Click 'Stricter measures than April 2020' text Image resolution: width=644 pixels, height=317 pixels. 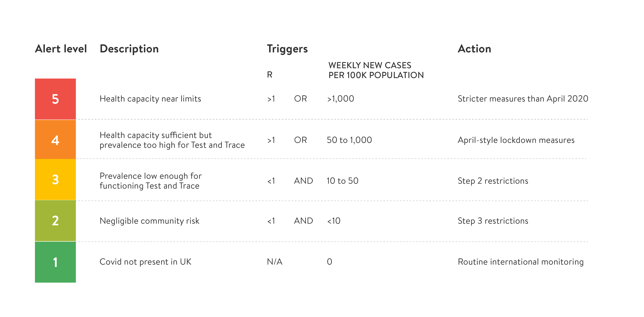pyautogui.click(x=523, y=99)
